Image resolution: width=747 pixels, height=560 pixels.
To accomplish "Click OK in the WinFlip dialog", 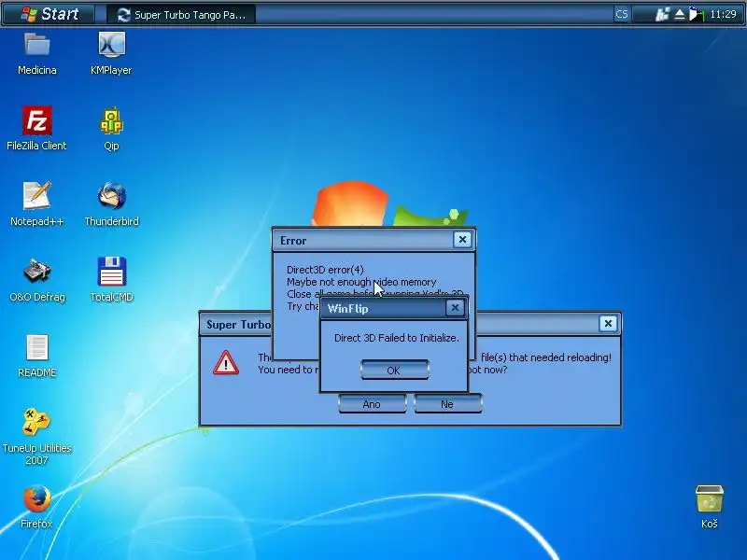I will click(x=394, y=370).
